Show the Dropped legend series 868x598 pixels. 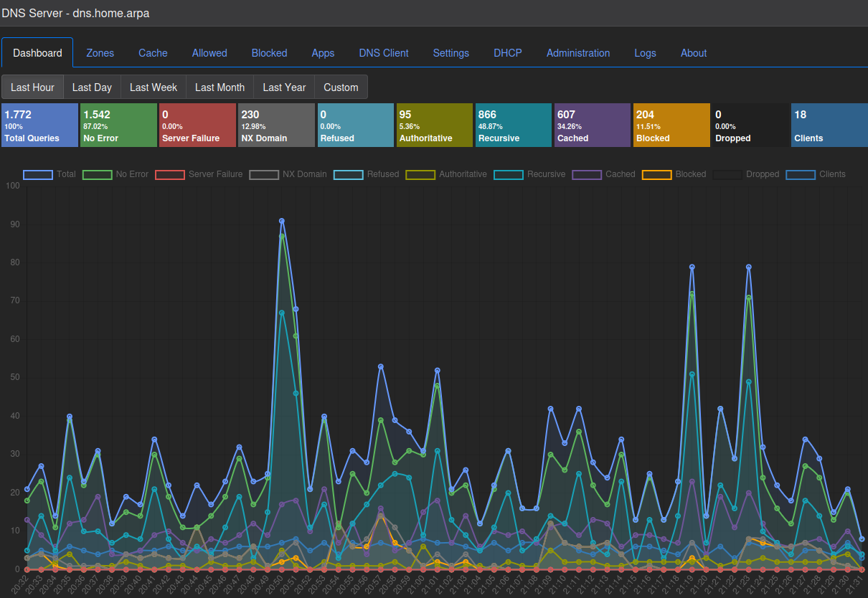pos(746,174)
